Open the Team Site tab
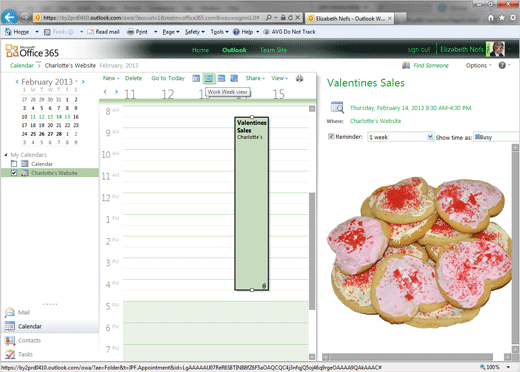The height and width of the screenshot is (372, 520). point(273,50)
